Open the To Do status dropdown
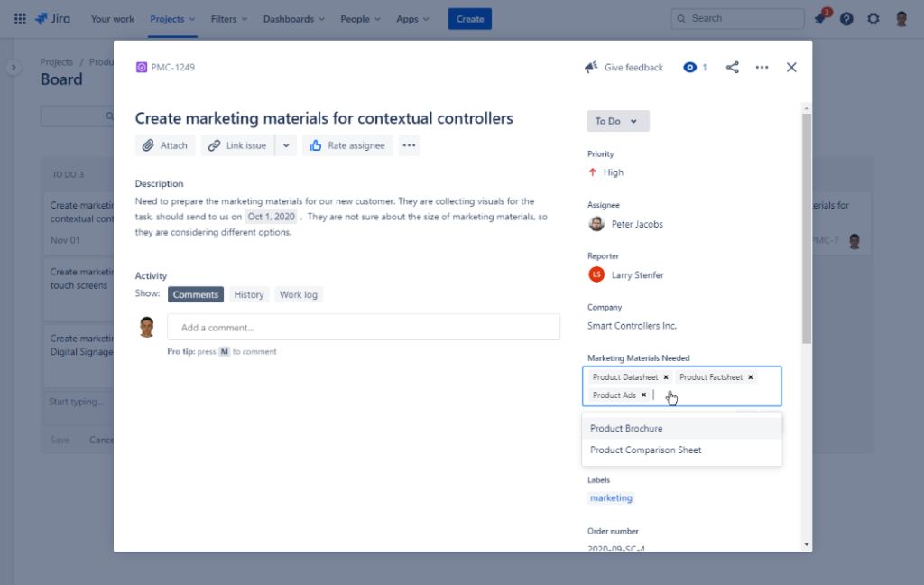 tap(618, 121)
